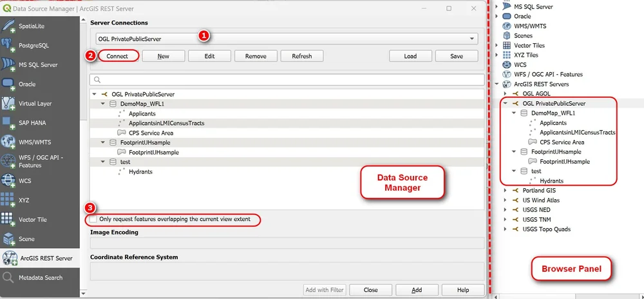Click sidebar scroll down arrow
644x299 pixels.
[x=84, y=294]
